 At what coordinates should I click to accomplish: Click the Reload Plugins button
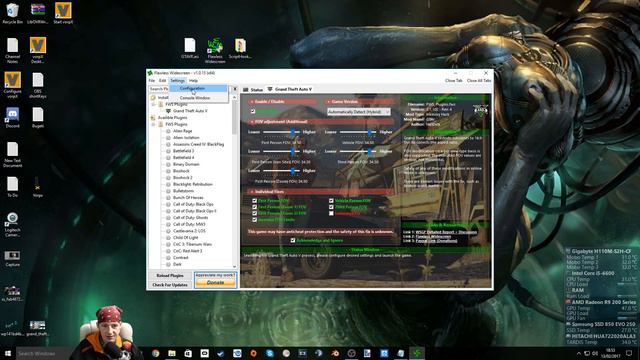(x=170, y=276)
